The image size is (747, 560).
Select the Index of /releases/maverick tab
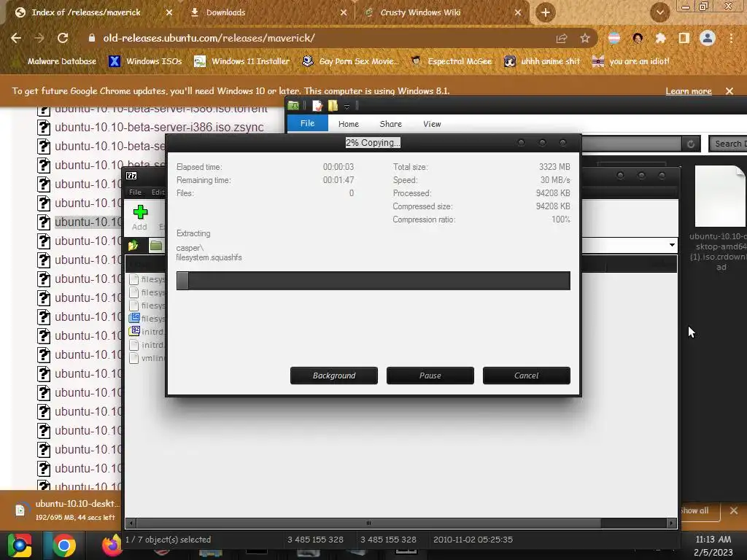(x=86, y=13)
